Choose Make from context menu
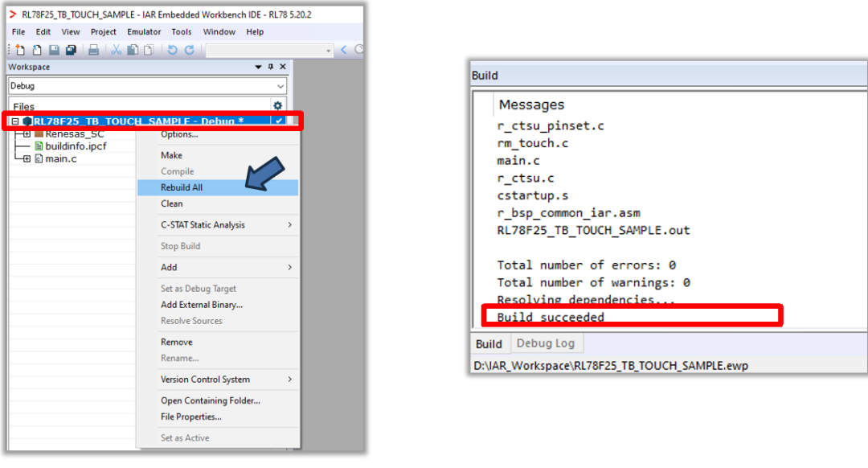The width and height of the screenshot is (868, 468). [218, 156]
